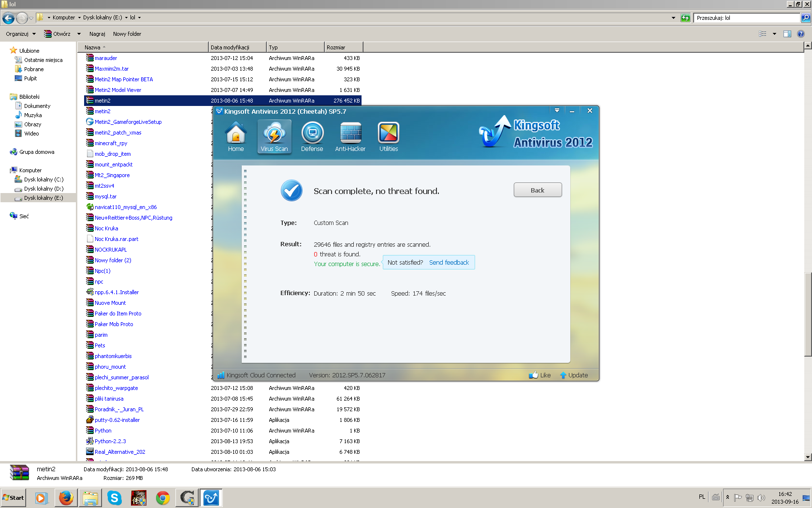The image size is (812, 508).
Task: Click the search magnifier icon
Action: coord(805,18)
